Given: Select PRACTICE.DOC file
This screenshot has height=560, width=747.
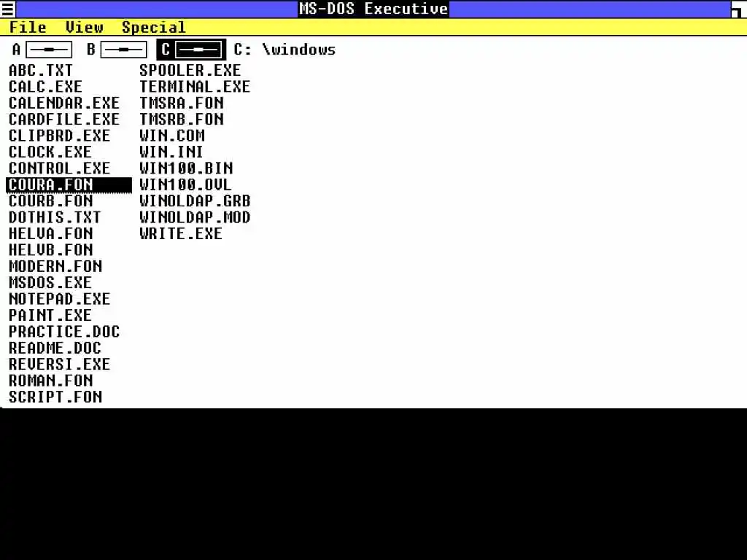Looking at the screenshot, I should 64,332.
